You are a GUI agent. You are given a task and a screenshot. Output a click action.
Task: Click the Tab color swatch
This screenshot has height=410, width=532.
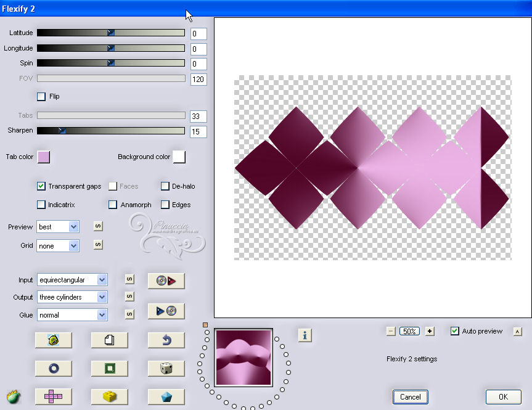[44, 157]
